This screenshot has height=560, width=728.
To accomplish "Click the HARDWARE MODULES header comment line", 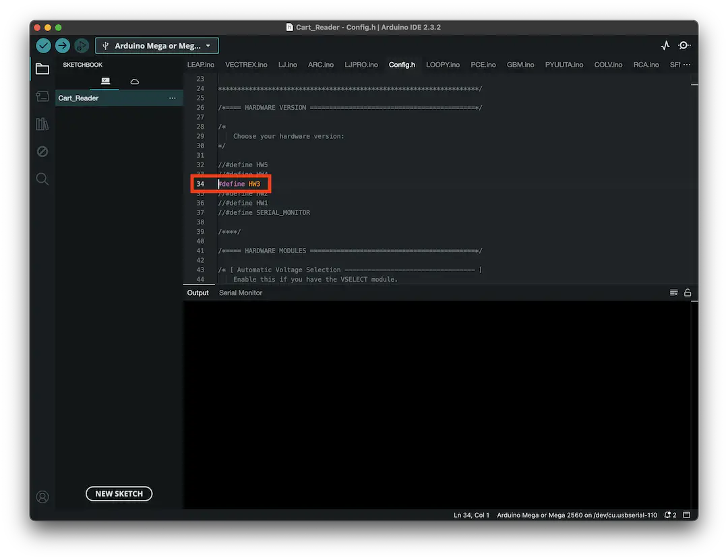I will point(350,251).
